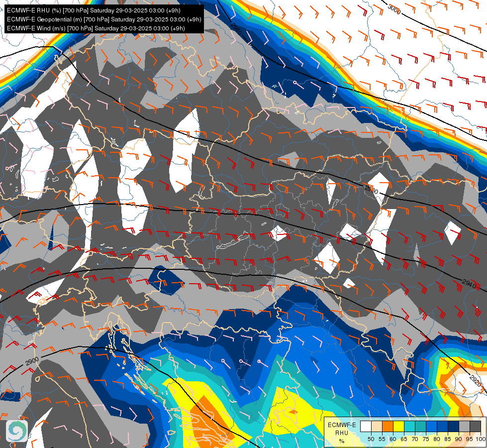Pick the cyan 65-70% legend swatch
The width and height of the screenshot is (487, 448).
410,426
